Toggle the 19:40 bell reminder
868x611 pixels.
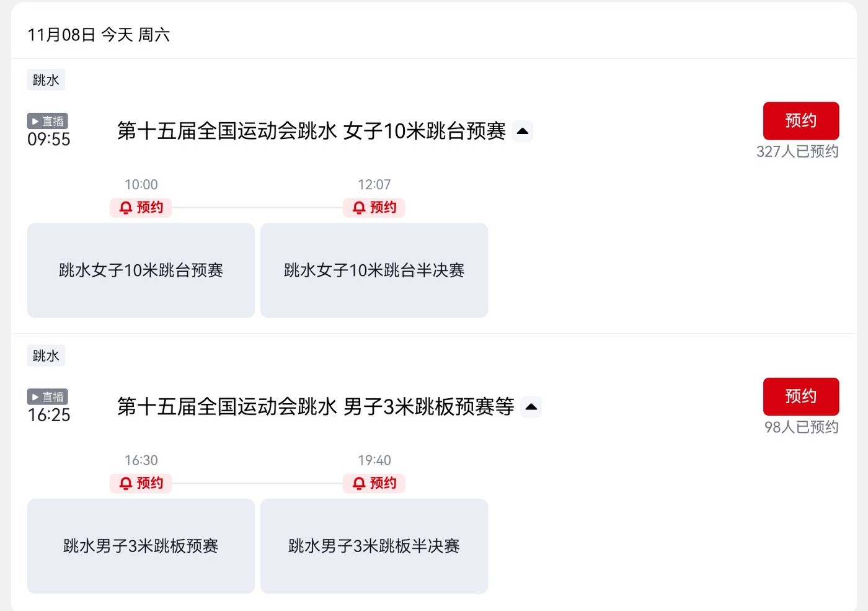374,483
